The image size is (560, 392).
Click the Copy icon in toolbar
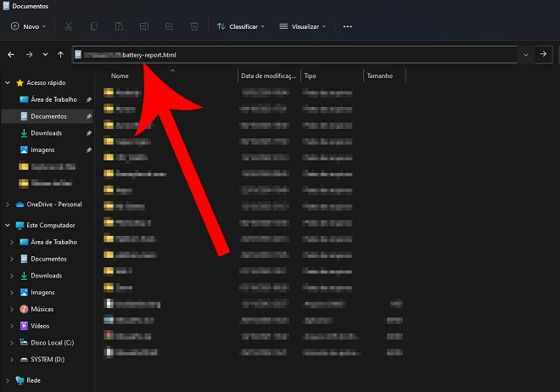pyautogui.click(x=94, y=26)
